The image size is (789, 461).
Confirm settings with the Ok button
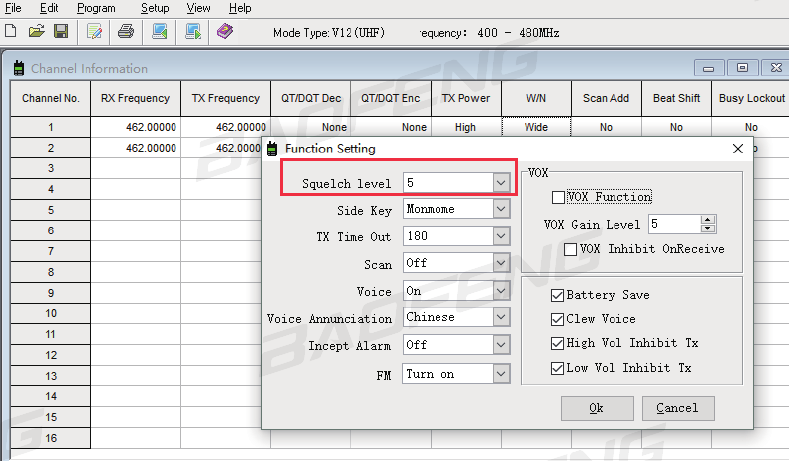(597, 408)
